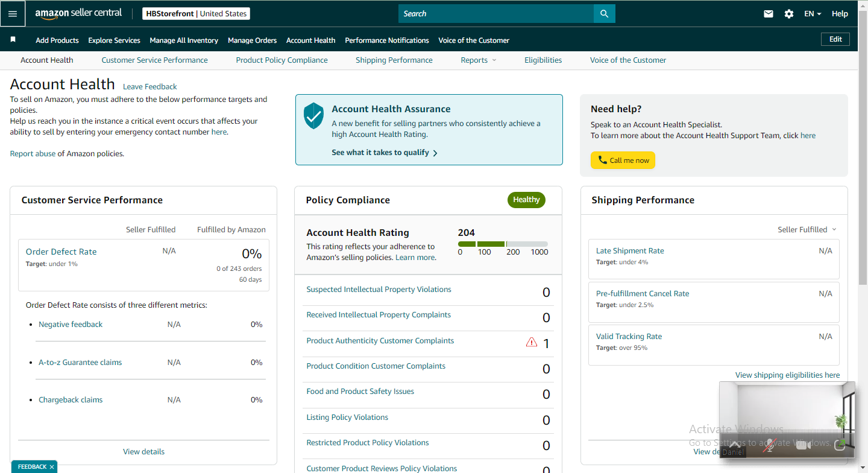This screenshot has height=473, width=868.
Task: Click the emergency contact 'here' link
Action: (x=219, y=132)
